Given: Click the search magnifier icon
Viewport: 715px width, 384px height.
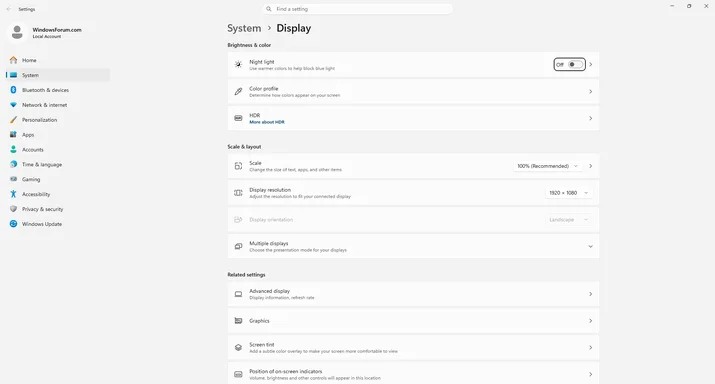Looking at the screenshot, I should coord(269,9).
